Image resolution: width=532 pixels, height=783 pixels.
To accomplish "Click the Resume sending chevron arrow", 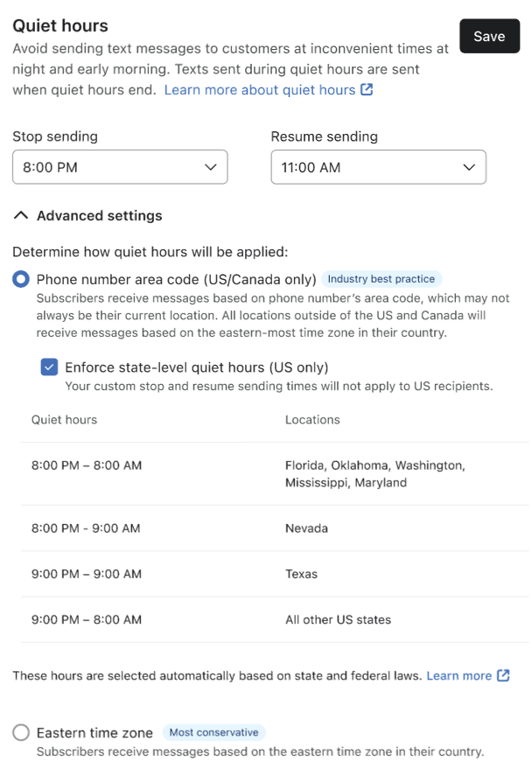I will pyautogui.click(x=469, y=167).
